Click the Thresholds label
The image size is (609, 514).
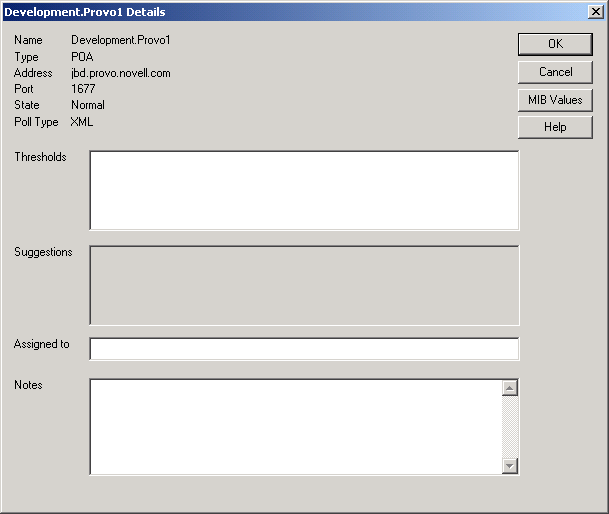click(x=40, y=157)
